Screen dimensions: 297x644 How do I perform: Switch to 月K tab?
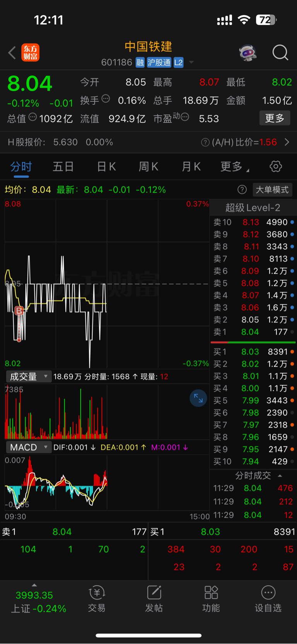pos(191,167)
